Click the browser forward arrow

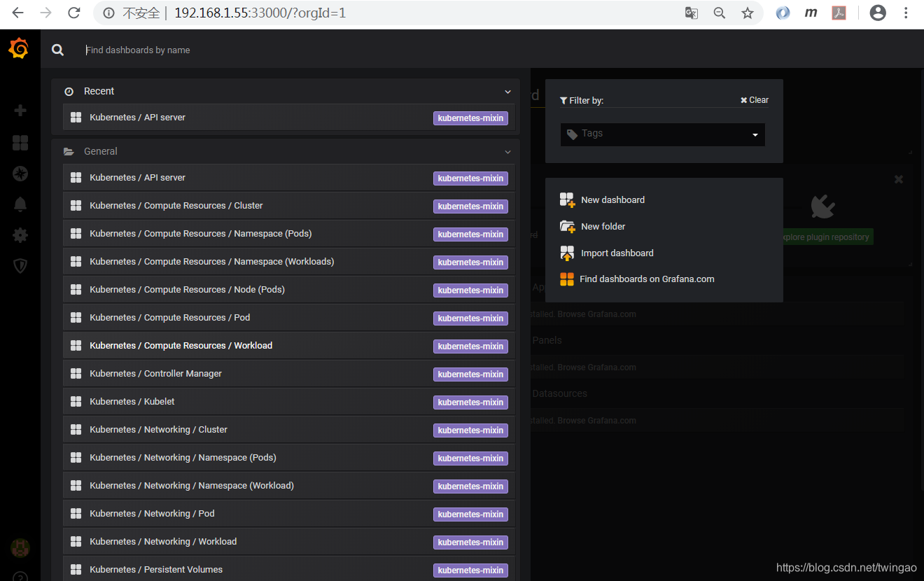tap(46, 13)
